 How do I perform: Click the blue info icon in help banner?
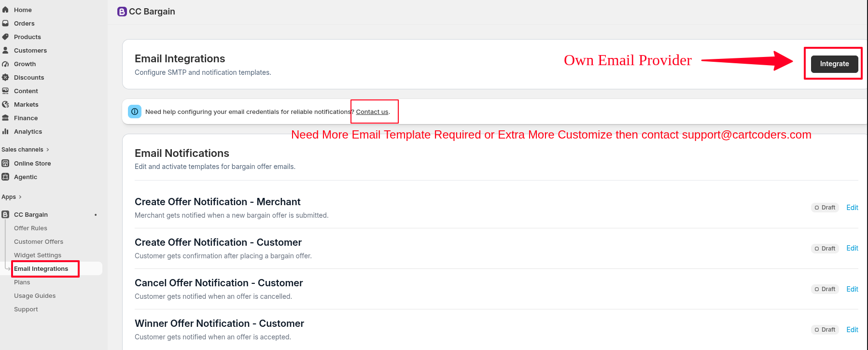(x=135, y=112)
